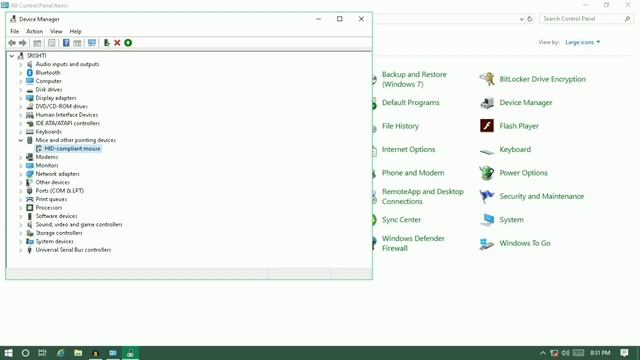Select Human Interface Devices in the tree
This screenshot has width=640, height=360.
67,115
